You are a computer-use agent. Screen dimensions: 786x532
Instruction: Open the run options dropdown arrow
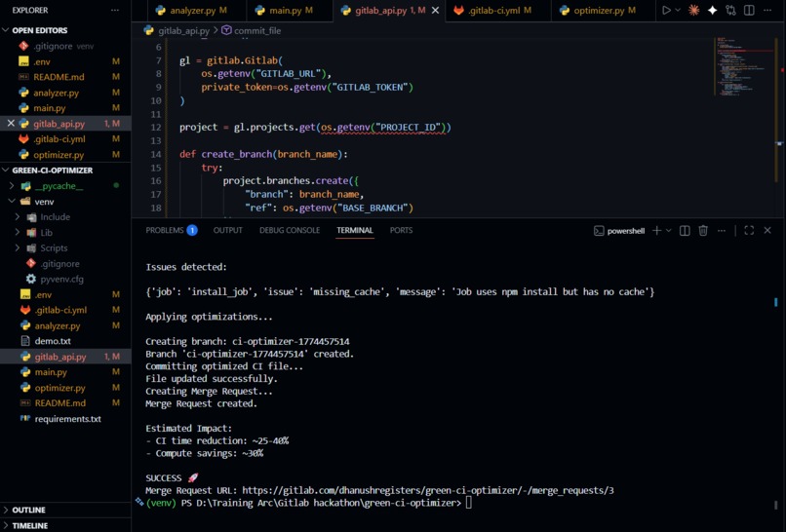(678, 10)
